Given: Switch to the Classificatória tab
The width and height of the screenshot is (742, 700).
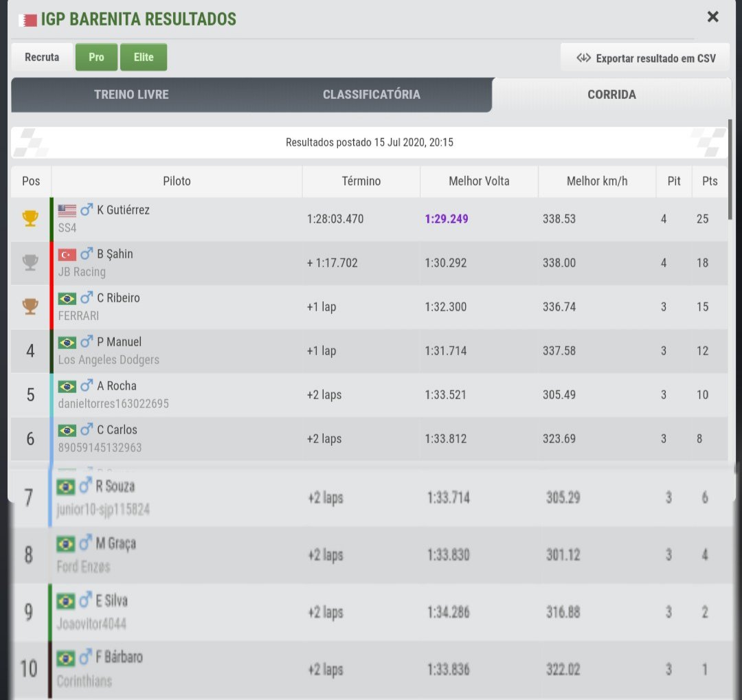Looking at the screenshot, I should (372, 95).
